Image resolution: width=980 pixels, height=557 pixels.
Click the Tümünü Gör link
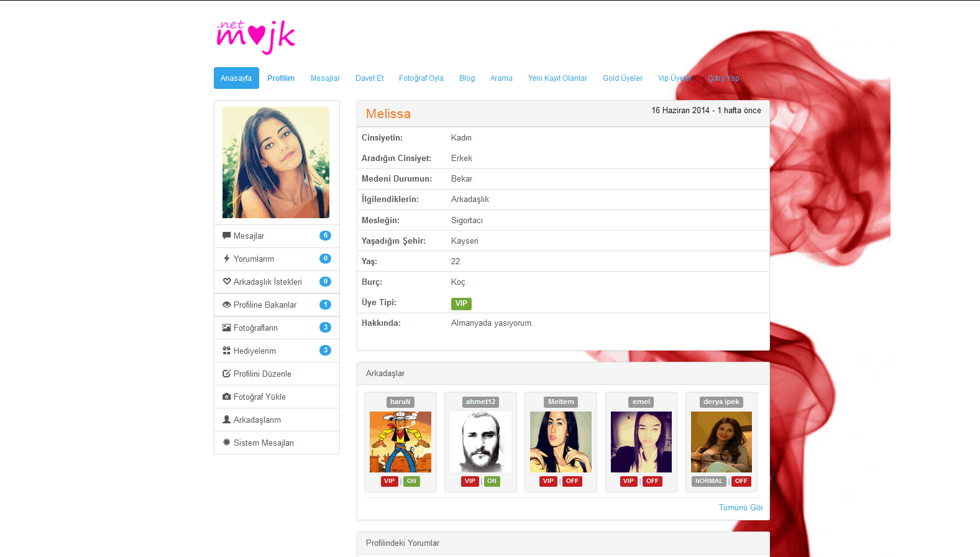(x=741, y=508)
